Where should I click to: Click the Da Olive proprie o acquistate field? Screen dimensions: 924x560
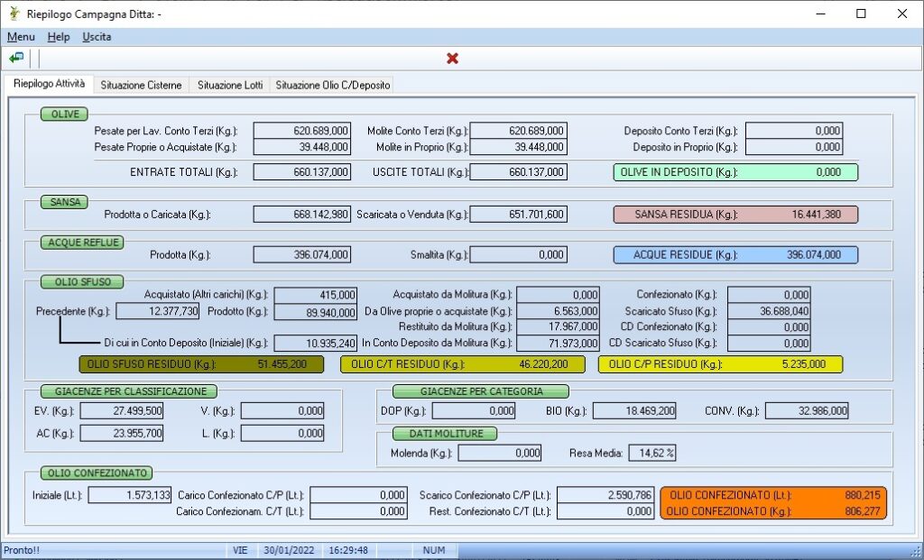tap(558, 311)
